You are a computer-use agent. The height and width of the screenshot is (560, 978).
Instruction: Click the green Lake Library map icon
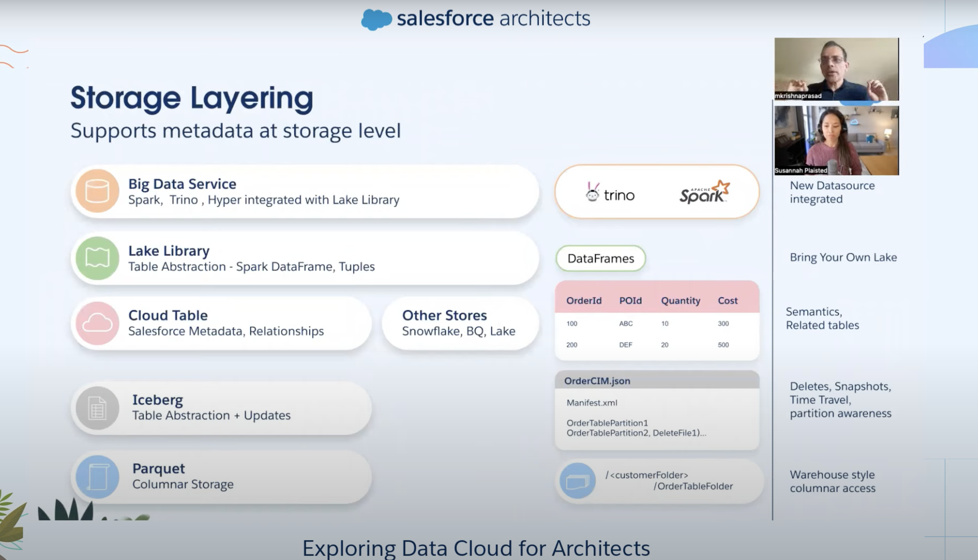pyautogui.click(x=97, y=258)
